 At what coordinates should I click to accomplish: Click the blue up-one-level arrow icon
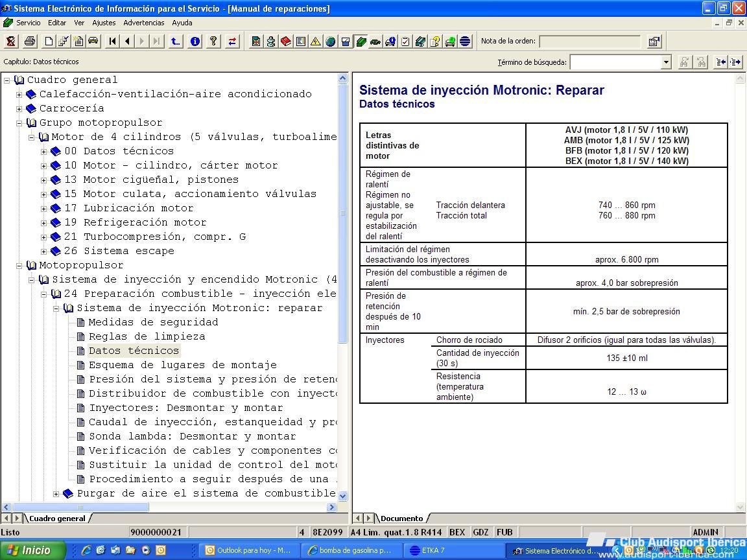click(x=176, y=41)
